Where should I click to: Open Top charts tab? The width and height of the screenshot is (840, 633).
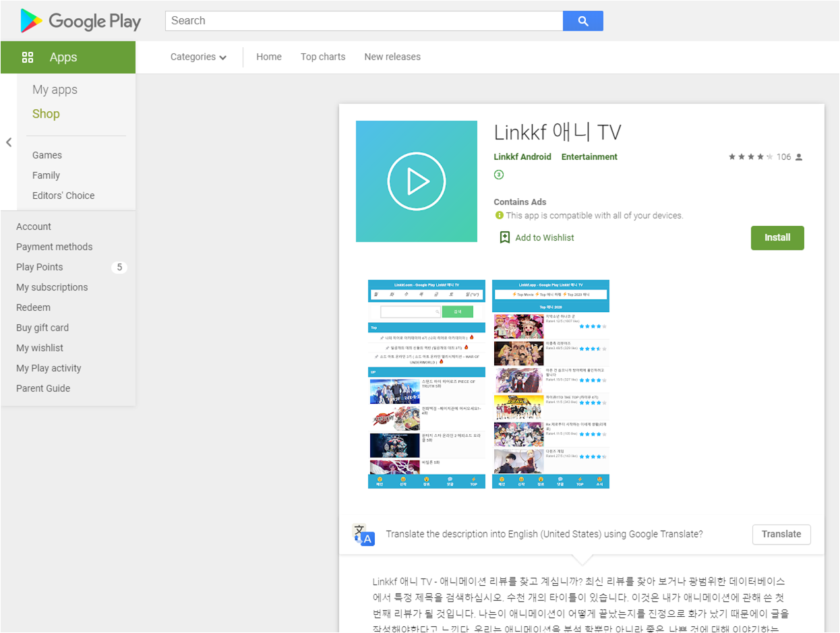click(323, 57)
